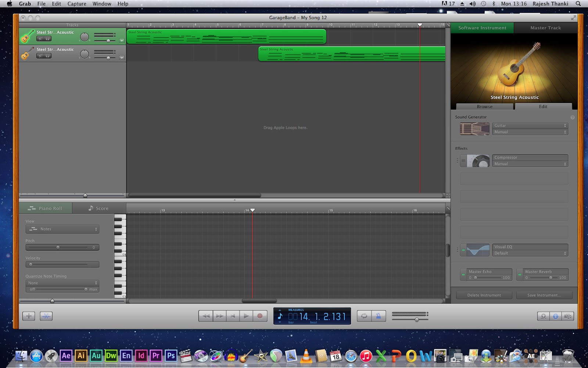Toggle the metronome button
The image size is (588, 368).
pos(379,316)
